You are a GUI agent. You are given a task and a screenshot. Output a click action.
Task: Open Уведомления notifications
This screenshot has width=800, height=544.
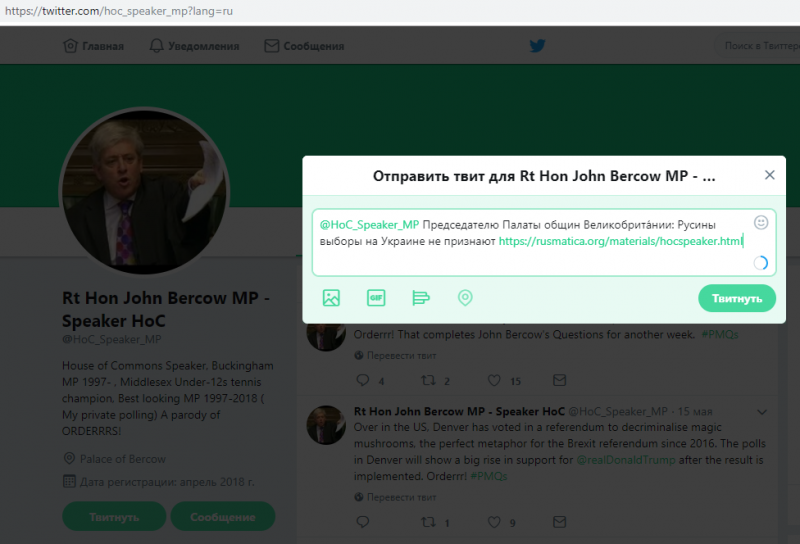point(194,46)
